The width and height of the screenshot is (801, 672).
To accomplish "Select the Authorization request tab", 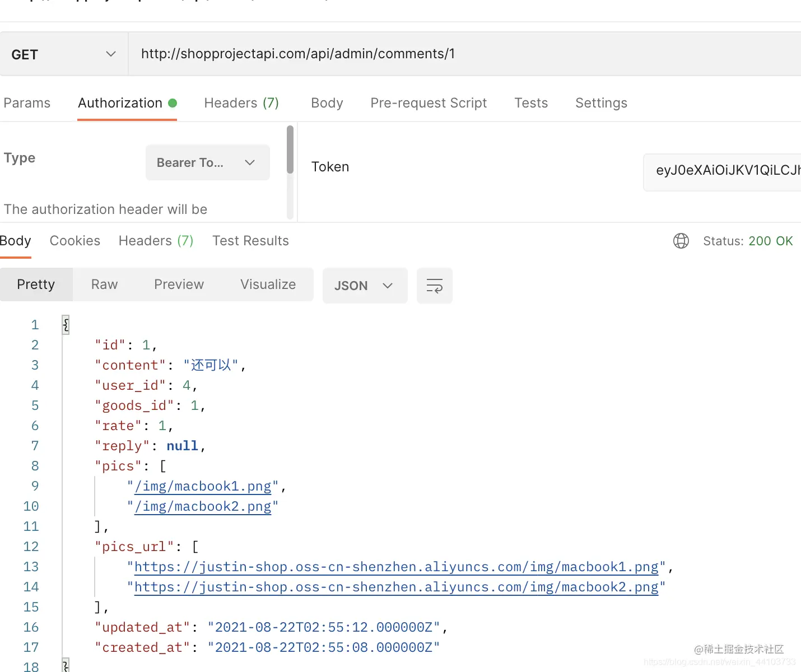I will pyautogui.click(x=127, y=103).
